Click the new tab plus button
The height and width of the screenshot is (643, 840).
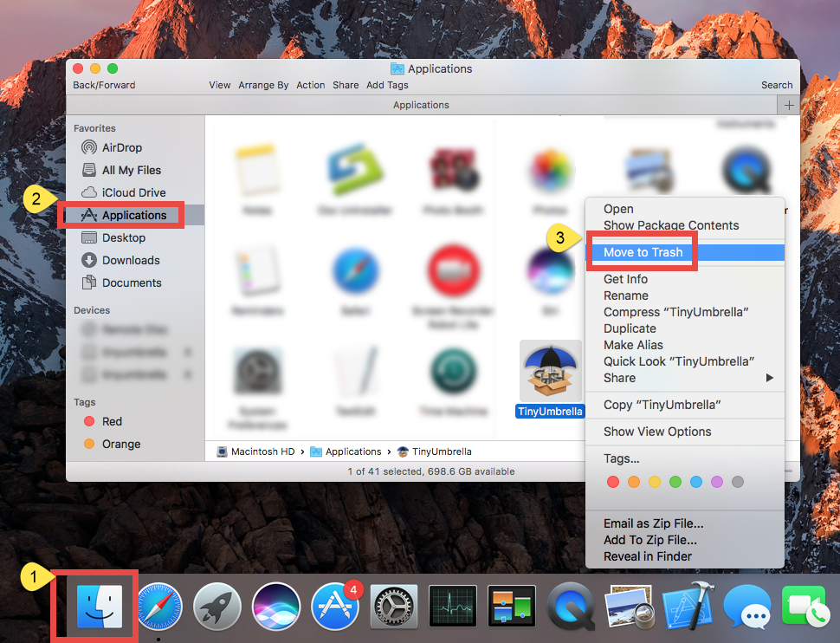click(x=789, y=104)
